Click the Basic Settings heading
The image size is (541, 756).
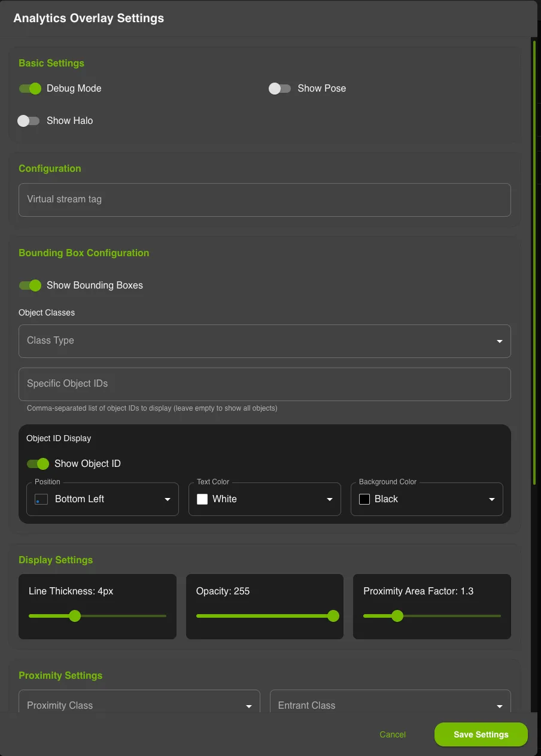click(51, 63)
